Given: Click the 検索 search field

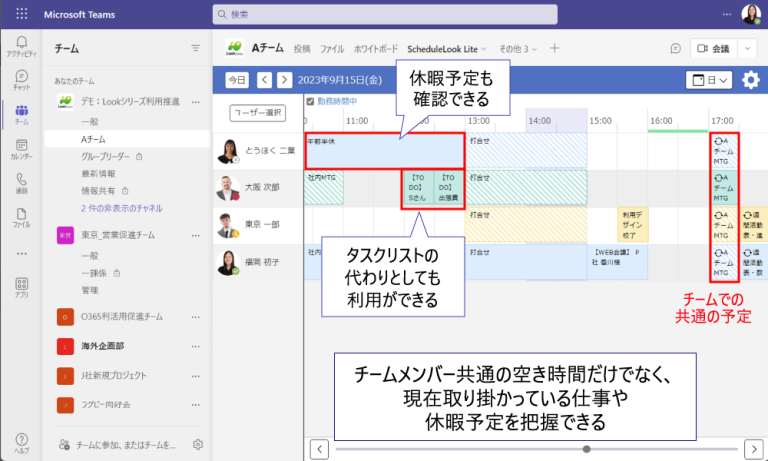Looking at the screenshot, I should coord(385,14).
